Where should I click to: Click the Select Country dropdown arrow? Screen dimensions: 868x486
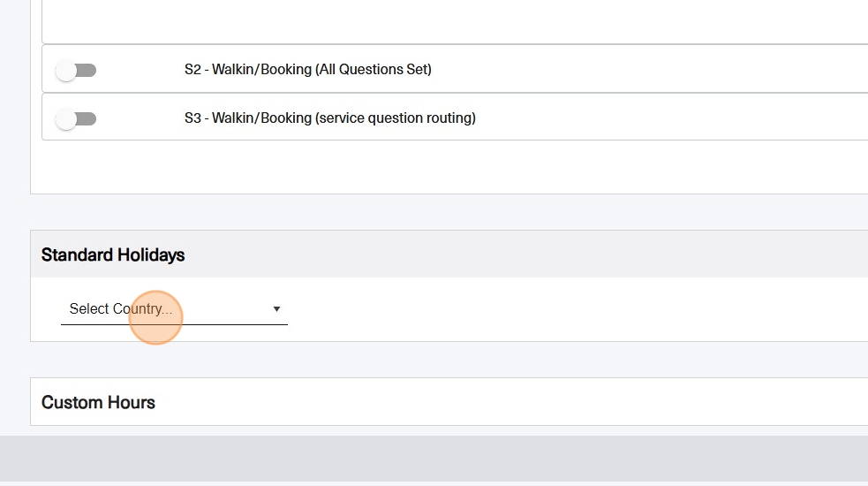pyautogui.click(x=276, y=308)
